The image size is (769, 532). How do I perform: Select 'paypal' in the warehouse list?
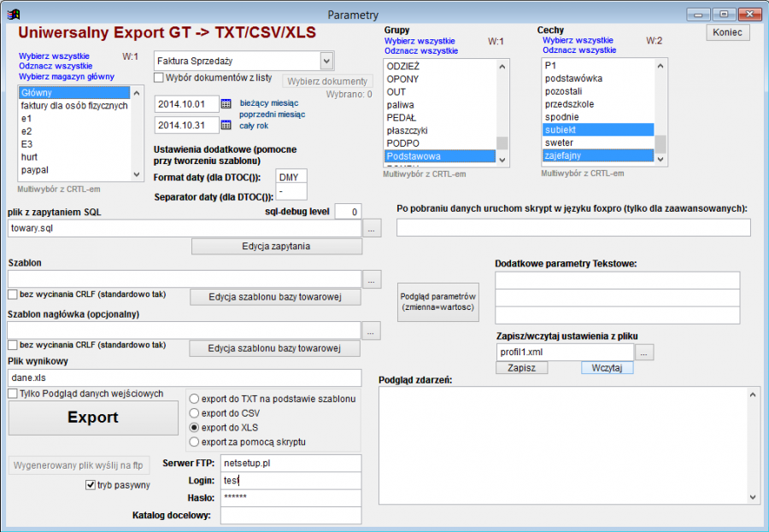74,170
